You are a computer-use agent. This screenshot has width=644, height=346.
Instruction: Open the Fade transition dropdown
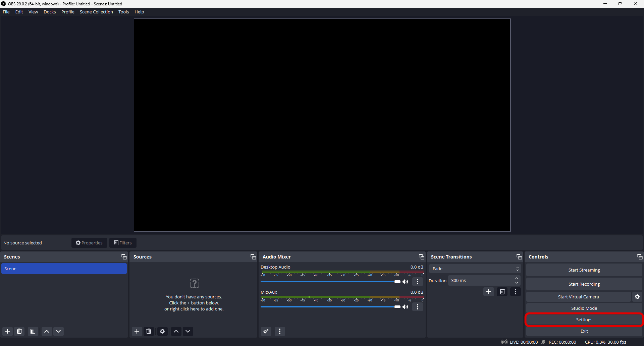click(475, 269)
